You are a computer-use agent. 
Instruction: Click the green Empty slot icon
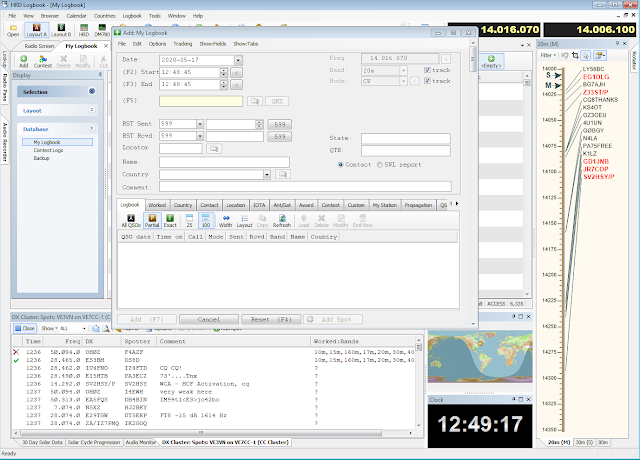tap(491, 62)
